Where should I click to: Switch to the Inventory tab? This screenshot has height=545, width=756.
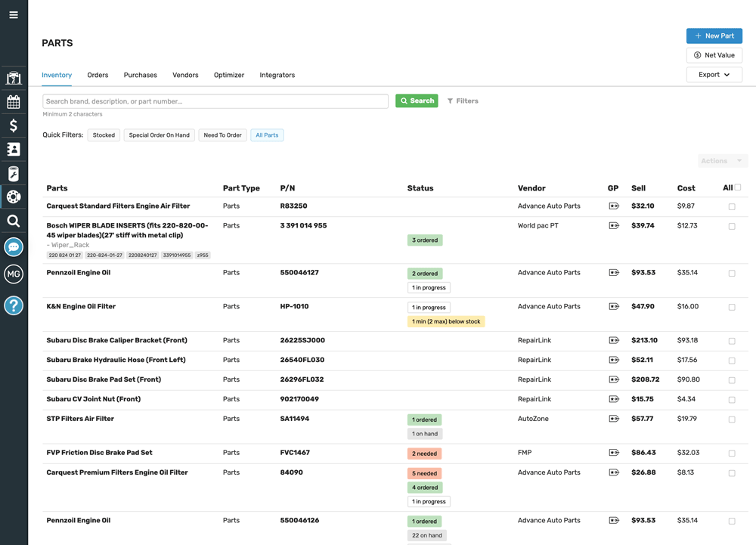pos(57,75)
